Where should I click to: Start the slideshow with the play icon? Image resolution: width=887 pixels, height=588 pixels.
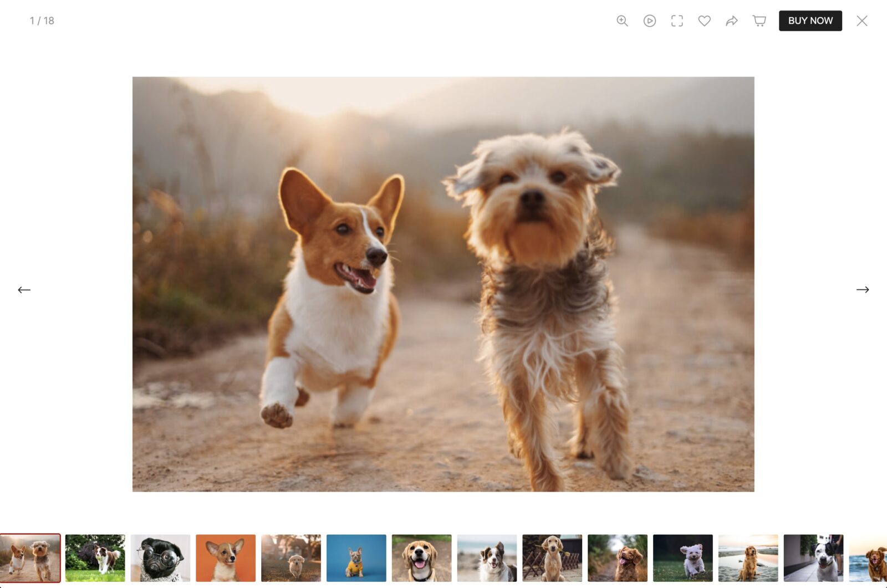650,21
